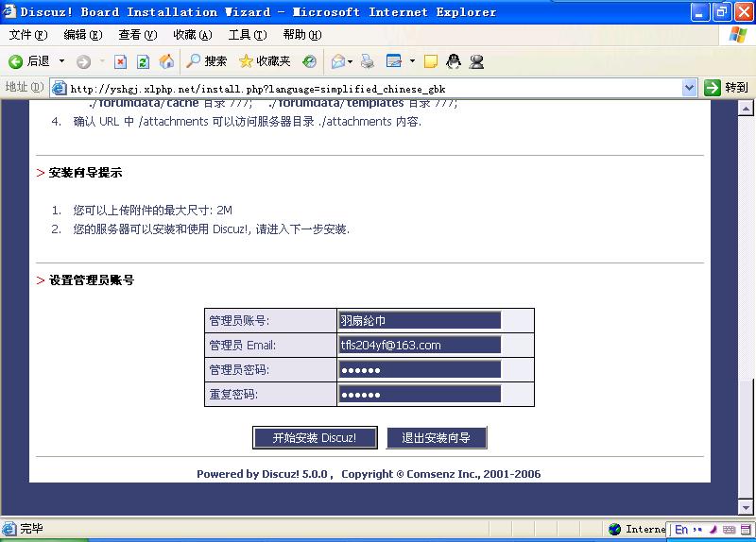Open the 查看(V) menu
756x542 pixels.
click(x=138, y=35)
